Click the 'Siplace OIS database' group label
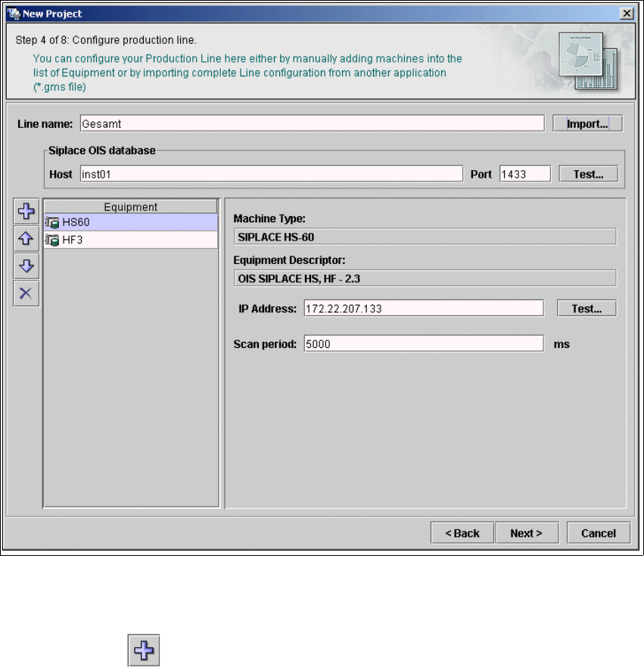 [x=101, y=150]
